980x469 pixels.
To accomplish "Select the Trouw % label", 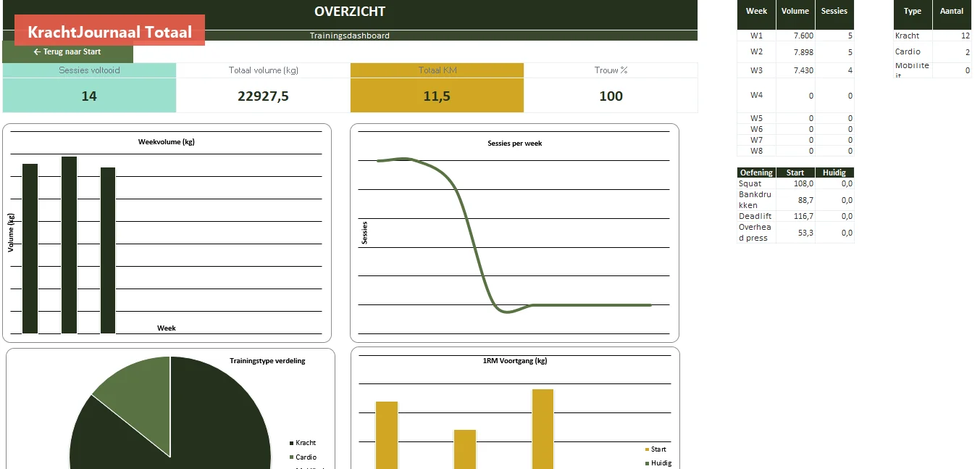I will (611, 70).
